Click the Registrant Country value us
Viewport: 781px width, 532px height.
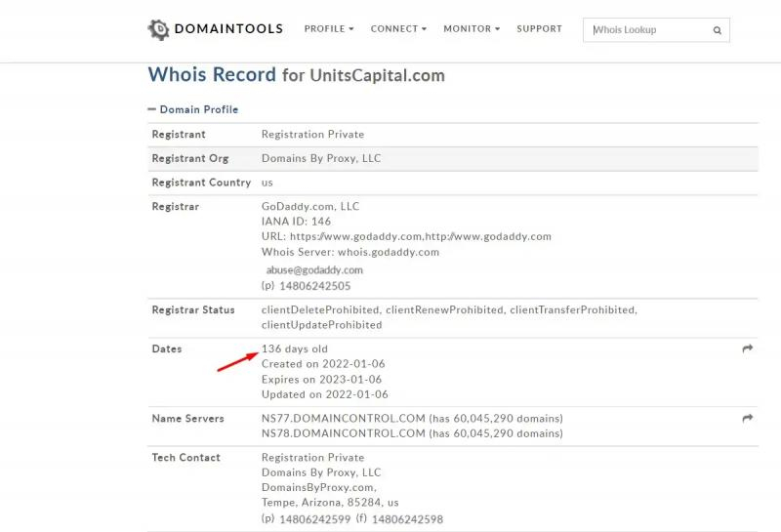pyautogui.click(x=267, y=183)
